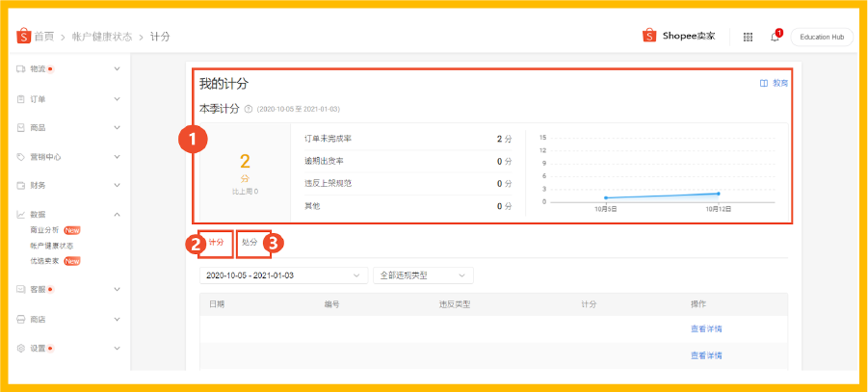Click the 逾期出货率 row
The width and height of the screenshot is (868, 392).
[408, 161]
